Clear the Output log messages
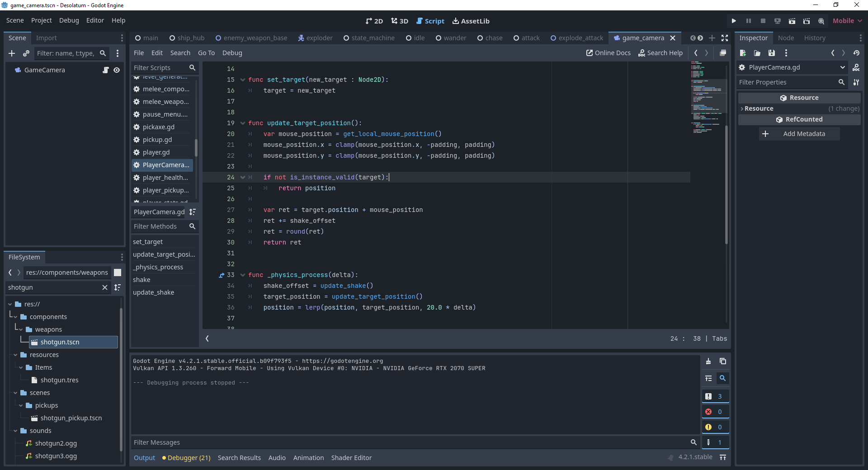The height and width of the screenshot is (470, 868). click(708, 361)
